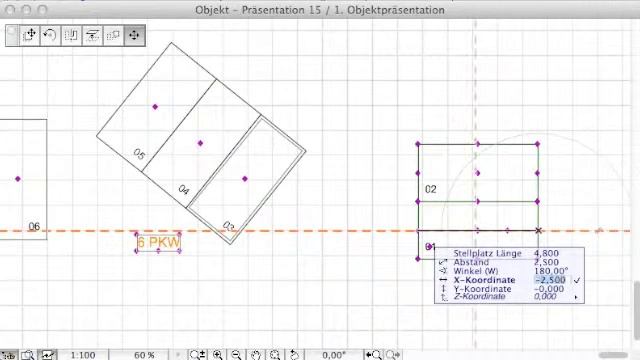Click the zoom plus/minus magnifier icon
Image resolution: width=640 pixels, height=360 pixels.
point(197,355)
